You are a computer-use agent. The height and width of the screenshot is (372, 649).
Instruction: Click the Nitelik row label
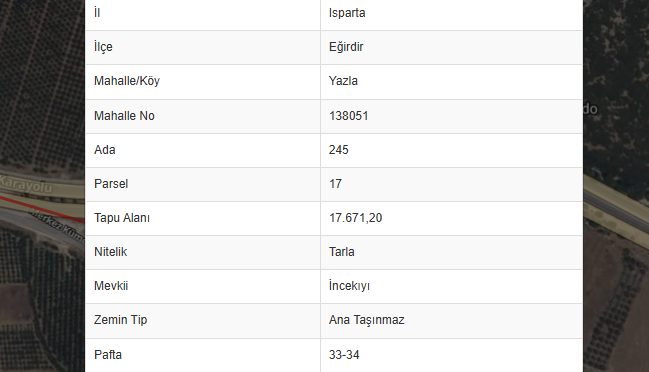tap(111, 252)
